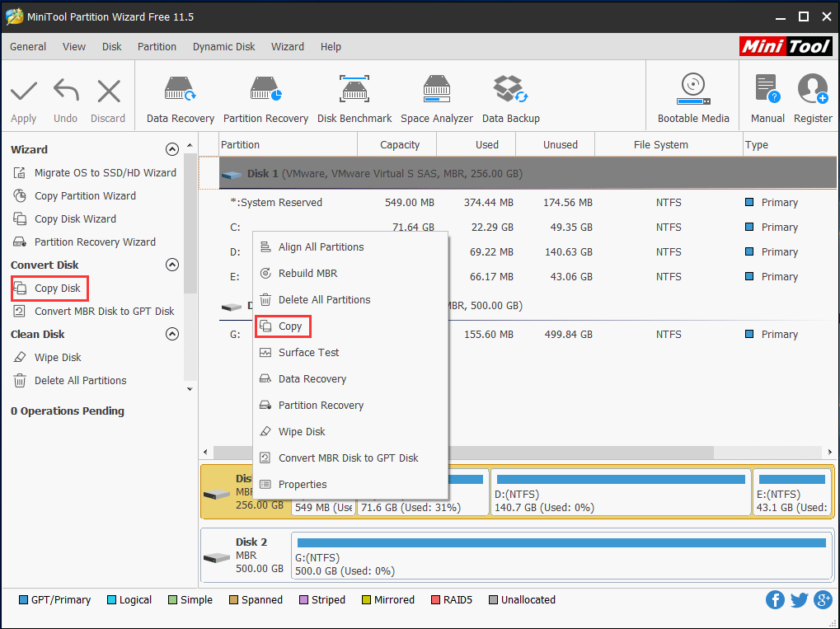Collapse the Convert Disk section

(172, 265)
